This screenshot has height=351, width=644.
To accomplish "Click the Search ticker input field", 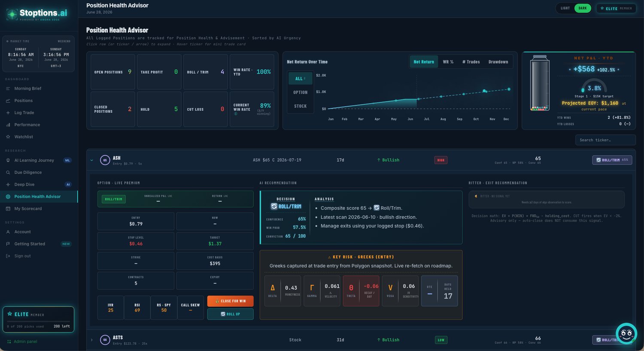I will (x=605, y=140).
